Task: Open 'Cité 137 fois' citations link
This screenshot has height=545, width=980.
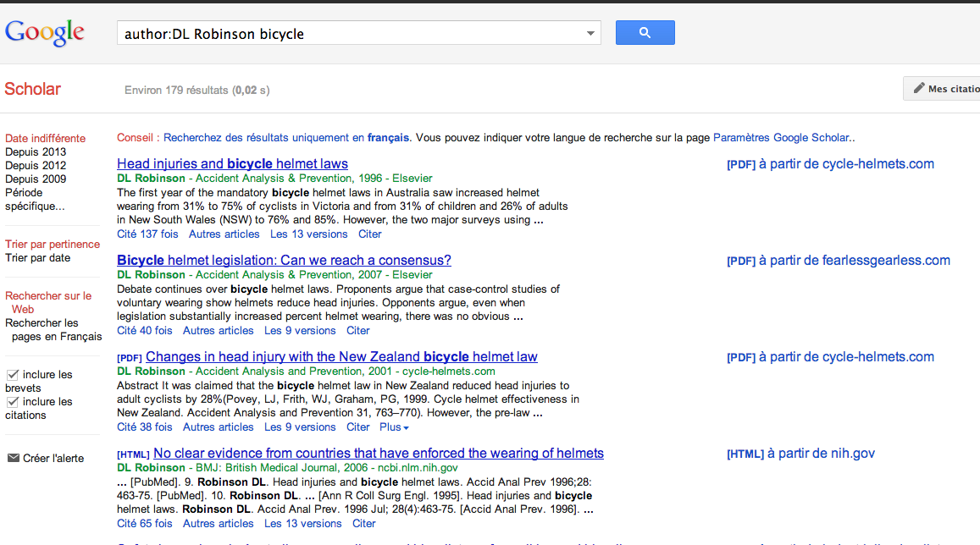Action: (x=147, y=234)
